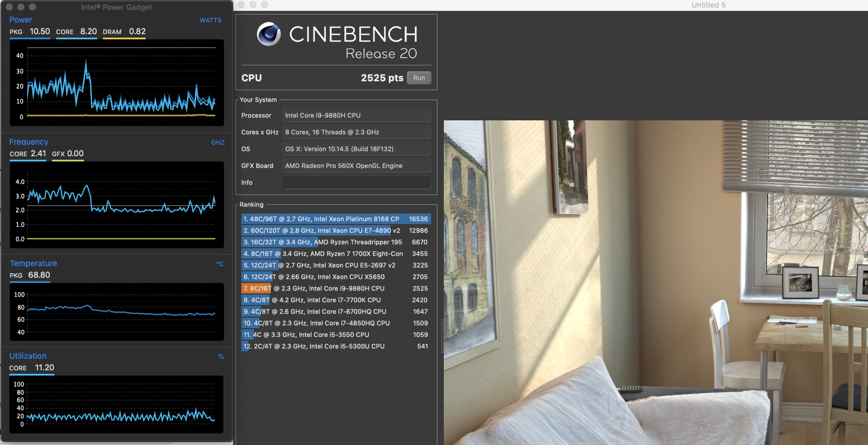The width and height of the screenshot is (868, 445).
Task: Click the °C label in the Temperature panel
Action: point(220,263)
